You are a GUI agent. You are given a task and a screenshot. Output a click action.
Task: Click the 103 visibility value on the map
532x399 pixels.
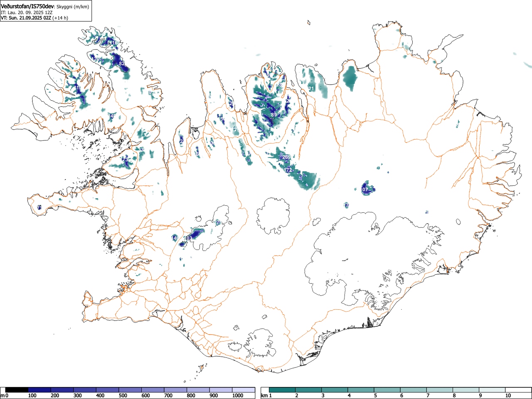click(188, 238)
